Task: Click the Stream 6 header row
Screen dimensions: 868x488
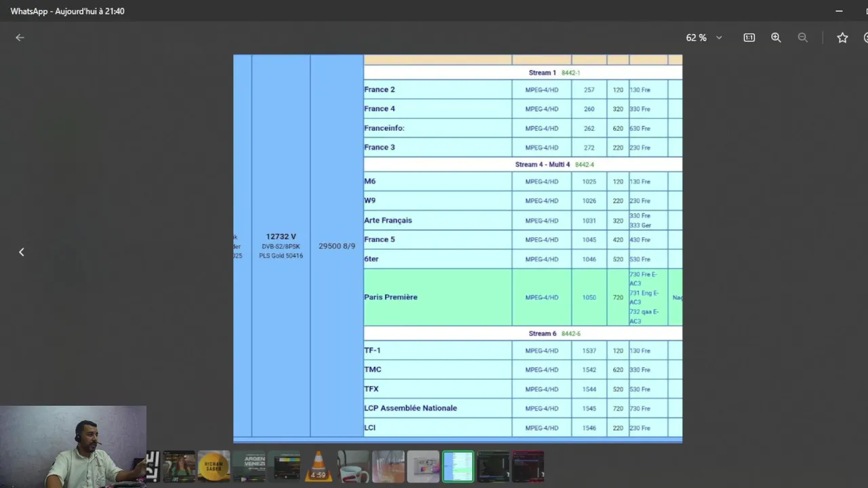Action: 522,333
